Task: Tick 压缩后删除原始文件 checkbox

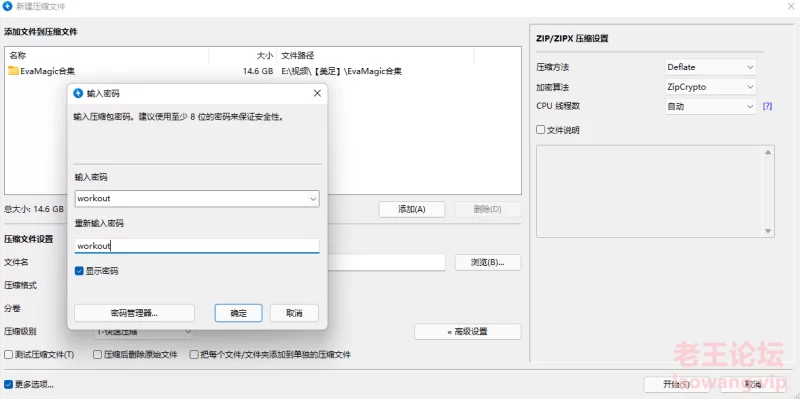Action: 97,354
